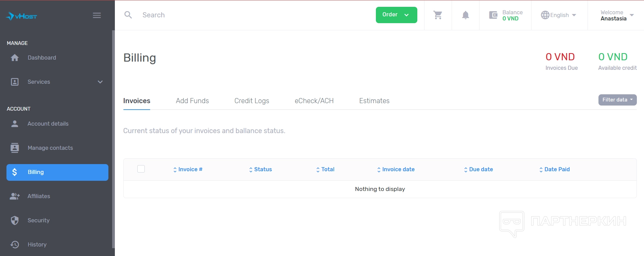Click the Billing dollar icon

pos(15,172)
